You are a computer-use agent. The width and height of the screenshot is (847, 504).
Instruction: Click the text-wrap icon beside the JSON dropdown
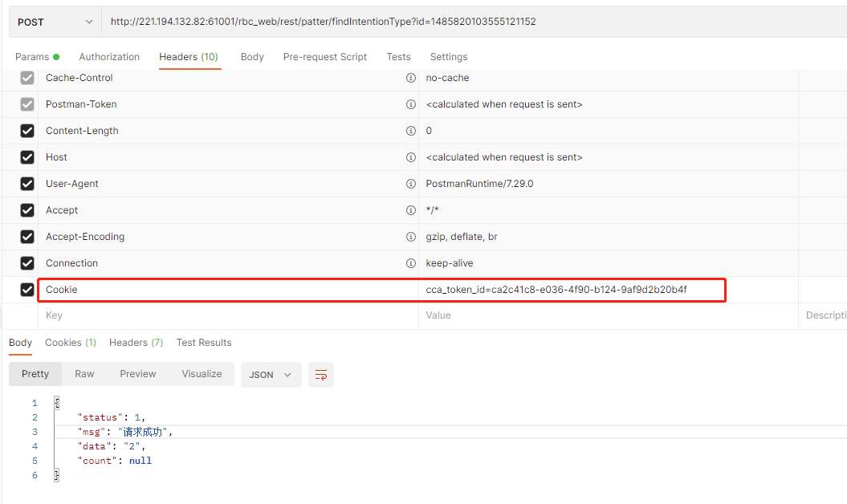pos(320,375)
